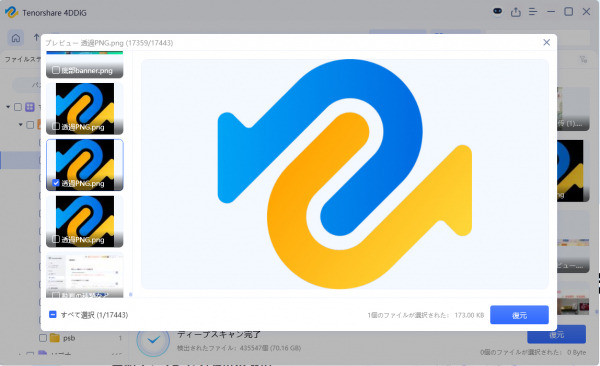Close the preview dialog with X
600x366 pixels.
tap(546, 42)
